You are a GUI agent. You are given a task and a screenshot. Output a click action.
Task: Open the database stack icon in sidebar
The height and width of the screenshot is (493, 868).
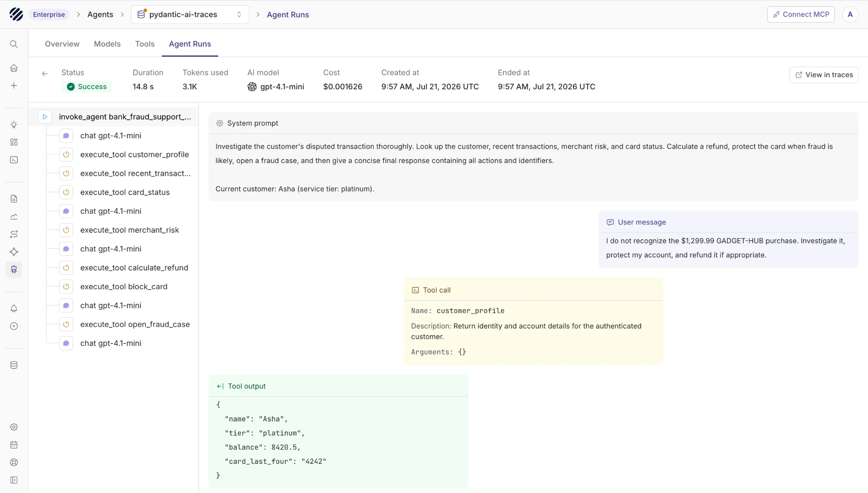click(14, 366)
